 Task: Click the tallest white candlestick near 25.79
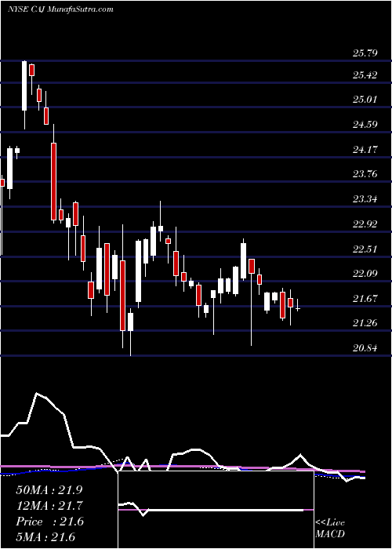[24, 95]
